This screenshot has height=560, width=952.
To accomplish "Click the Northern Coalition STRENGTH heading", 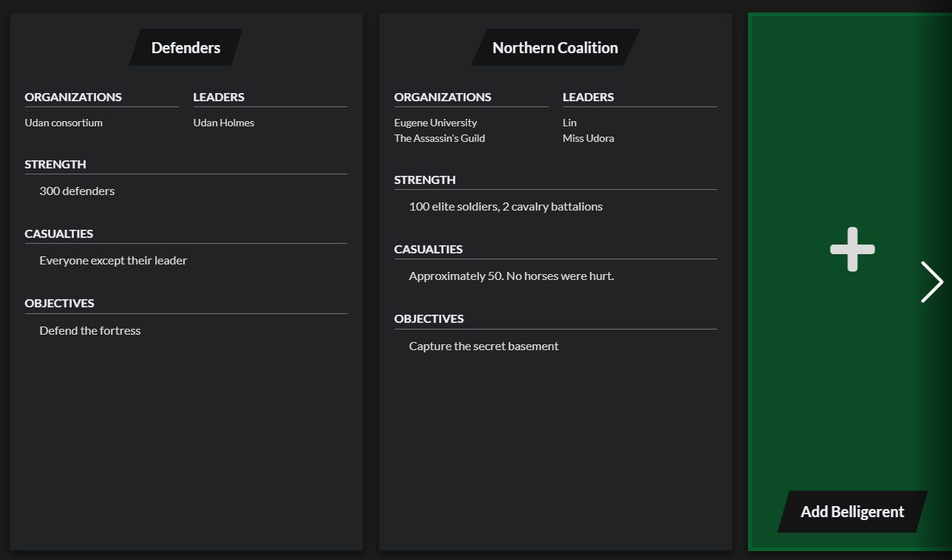I will tap(425, 180).
